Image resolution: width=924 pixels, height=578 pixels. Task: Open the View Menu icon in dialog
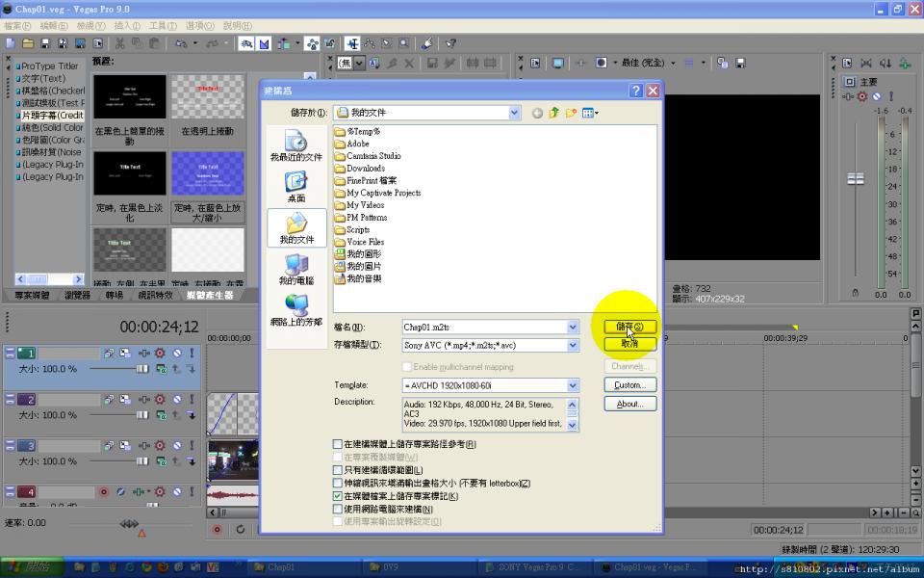point(589,113)
